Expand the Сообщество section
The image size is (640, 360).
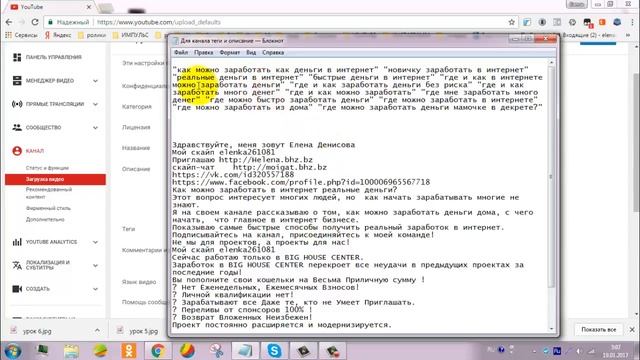pos(95,128)
